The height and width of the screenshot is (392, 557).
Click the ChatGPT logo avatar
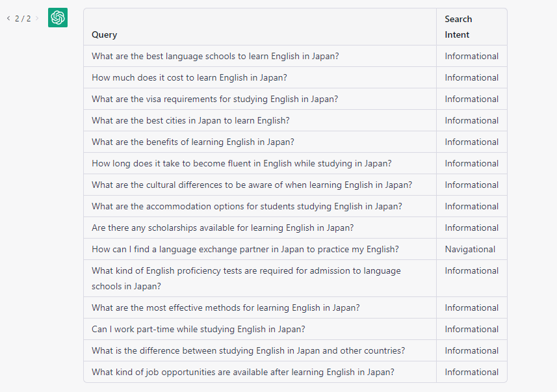click(58, 18)
